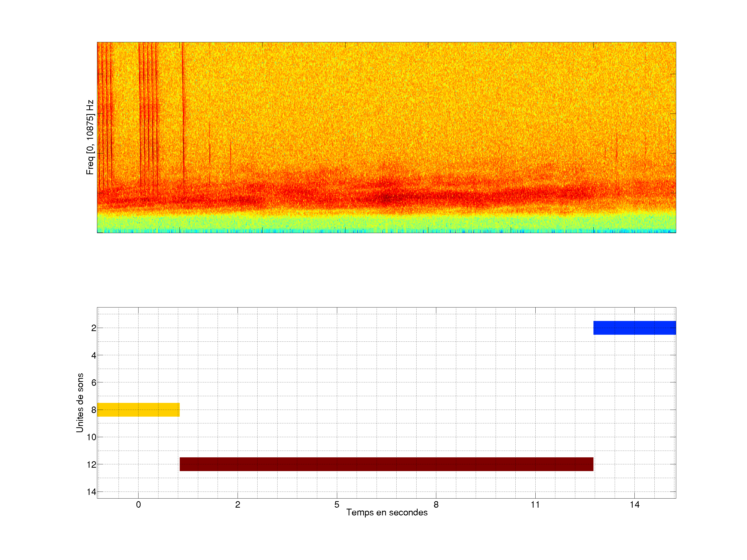Click the 'Temps en secondes' axis label

click(387, 512)
